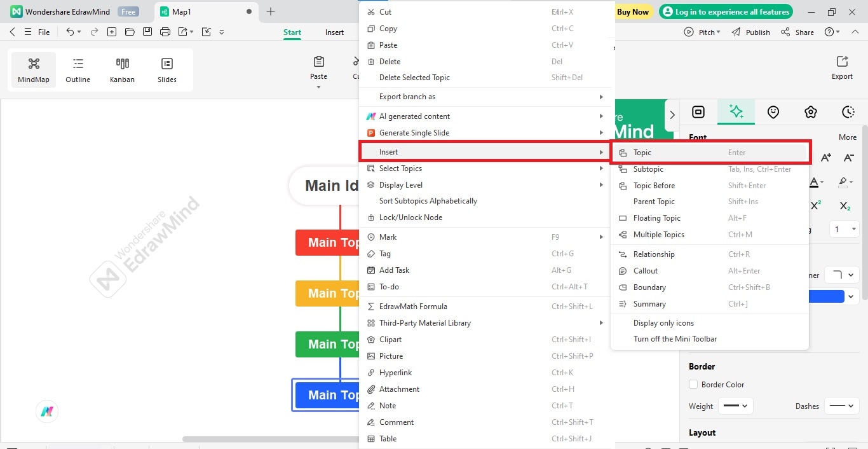Enable the Border Color checkbox

coord(693,384)
